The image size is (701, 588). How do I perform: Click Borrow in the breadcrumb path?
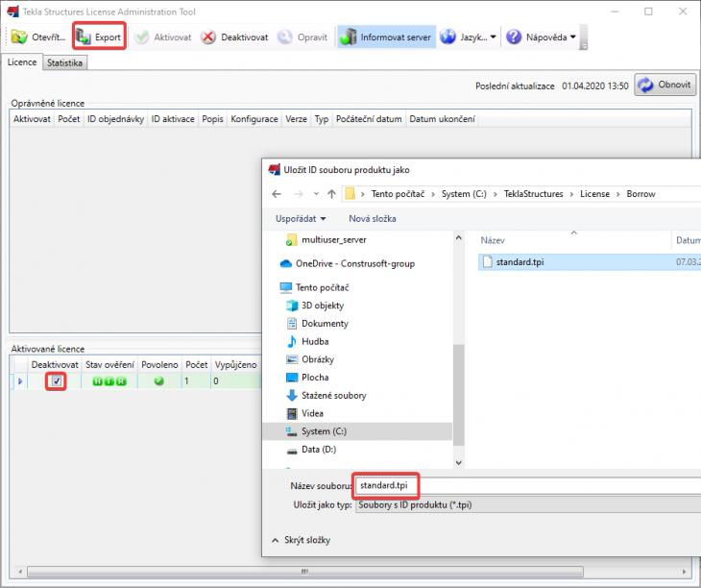coord(641,194)
